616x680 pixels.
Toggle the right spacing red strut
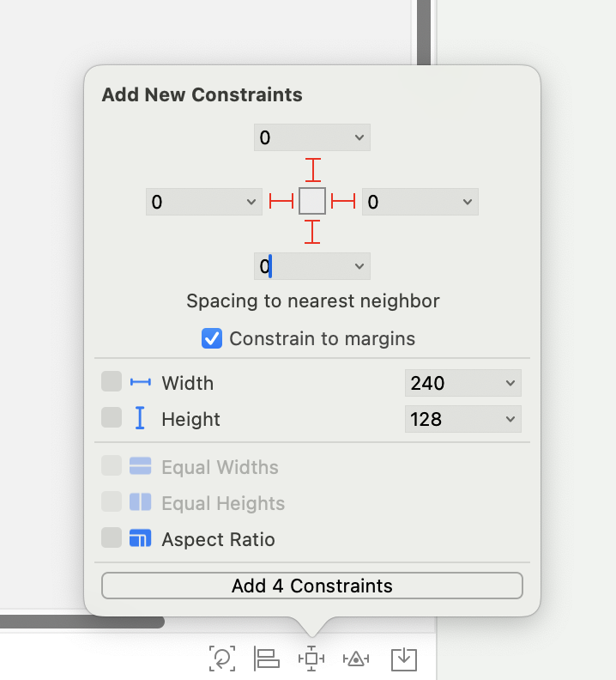[x=343, y=202]
